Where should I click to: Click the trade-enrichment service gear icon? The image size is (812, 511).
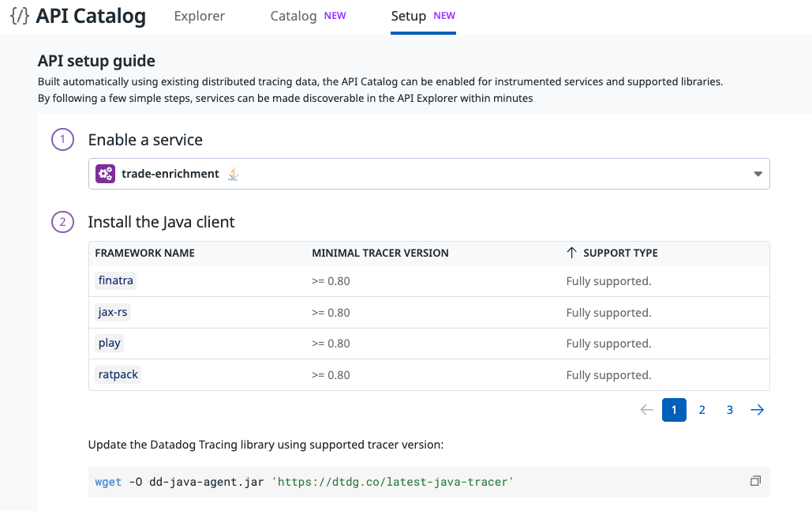(105, 174)
